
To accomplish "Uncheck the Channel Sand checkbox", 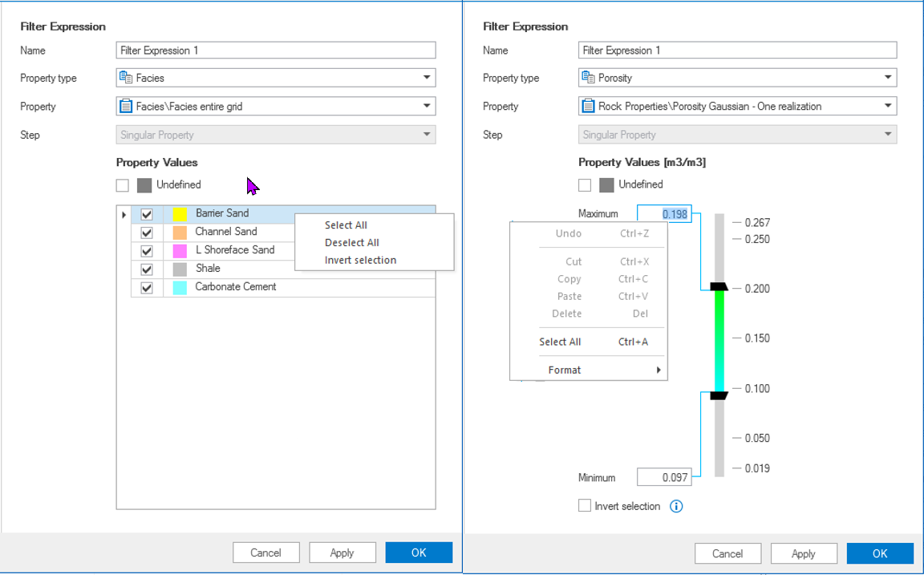I will click(x=147, y=233).
